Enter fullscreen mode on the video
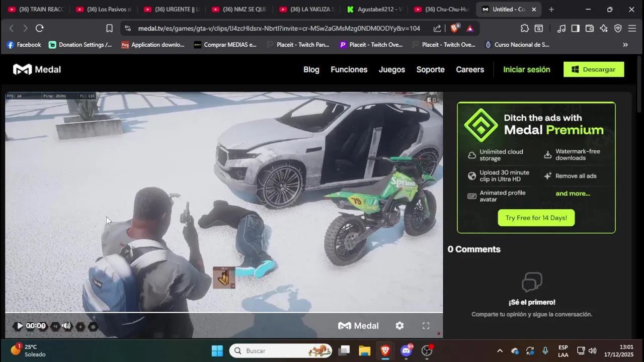 point(426,326)
